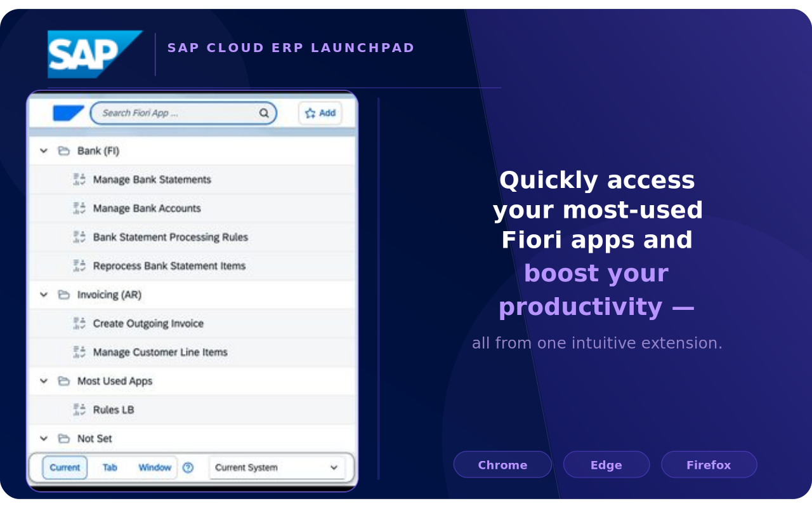Click the large SAP logo in the header

(95, 54)
